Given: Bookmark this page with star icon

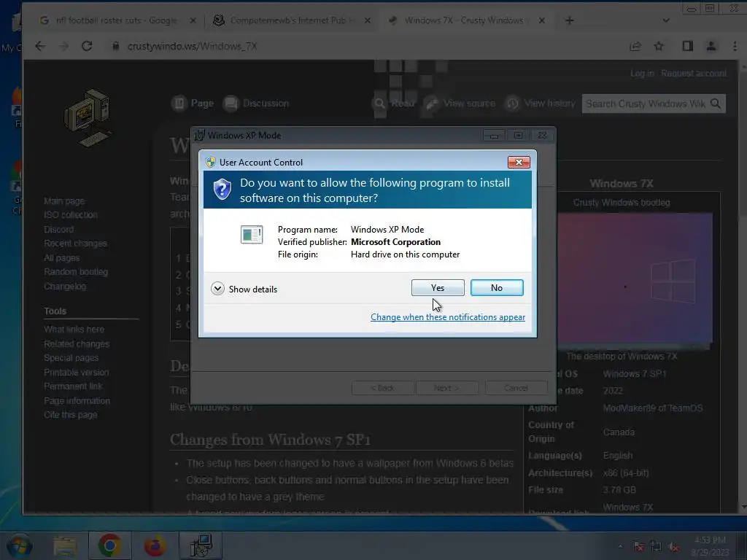Looking at the screenshot, I should click(x=659, y=46).
